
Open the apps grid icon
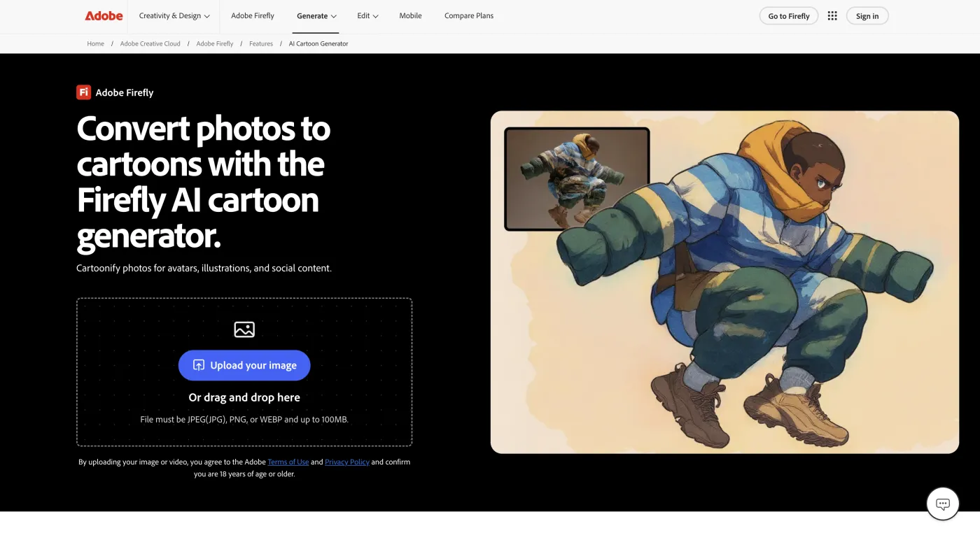tap(832, 15)
